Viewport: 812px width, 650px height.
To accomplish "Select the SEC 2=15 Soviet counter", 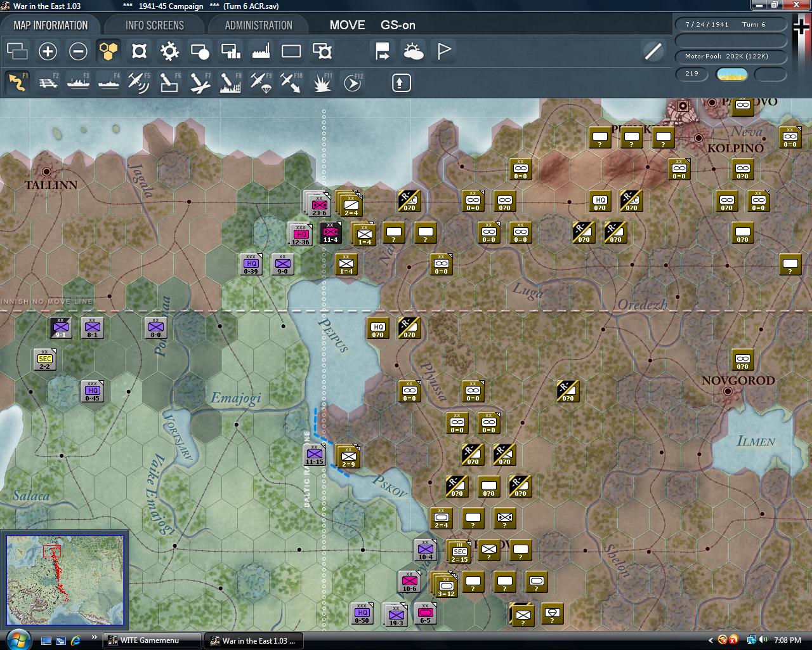I will click(459, 552).
